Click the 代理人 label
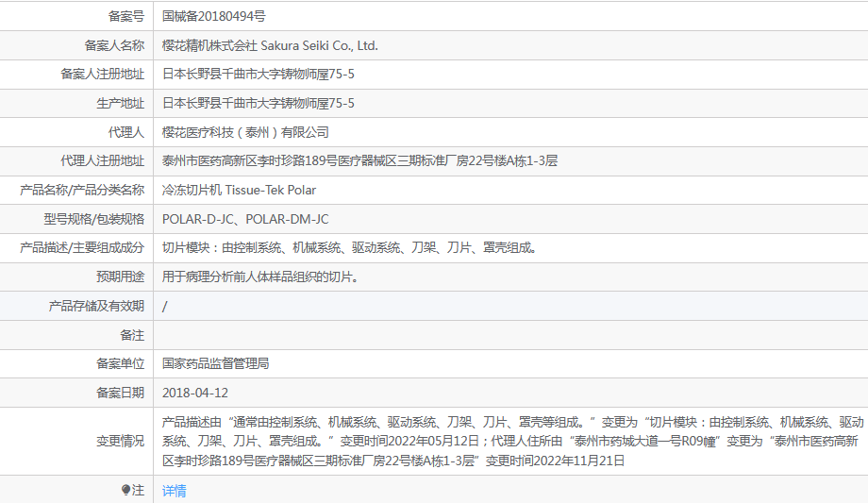The height and width of the screenshot is (503, 868). (125, 132)
